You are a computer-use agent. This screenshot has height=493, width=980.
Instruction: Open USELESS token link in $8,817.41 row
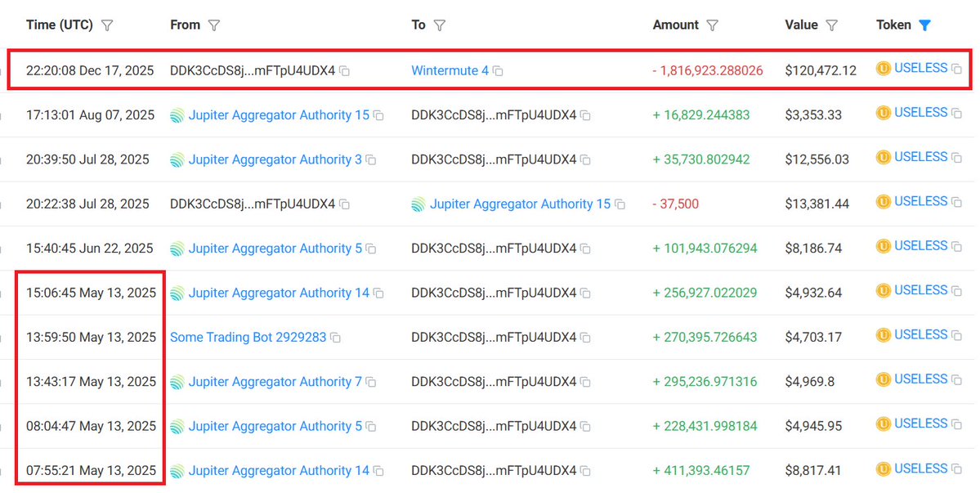click(920, 468)
